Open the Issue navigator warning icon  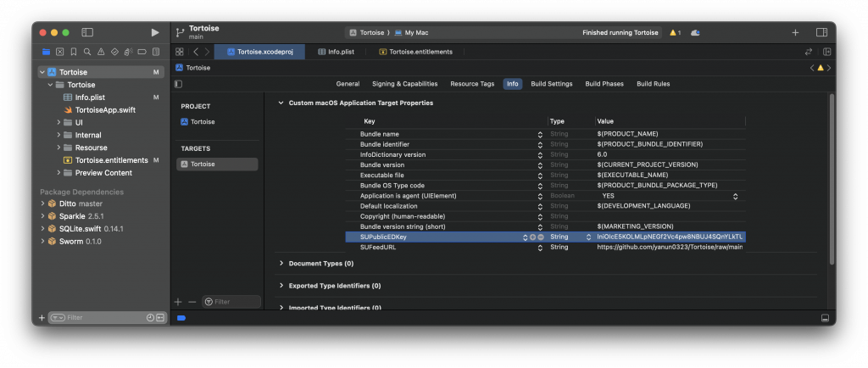100,52
